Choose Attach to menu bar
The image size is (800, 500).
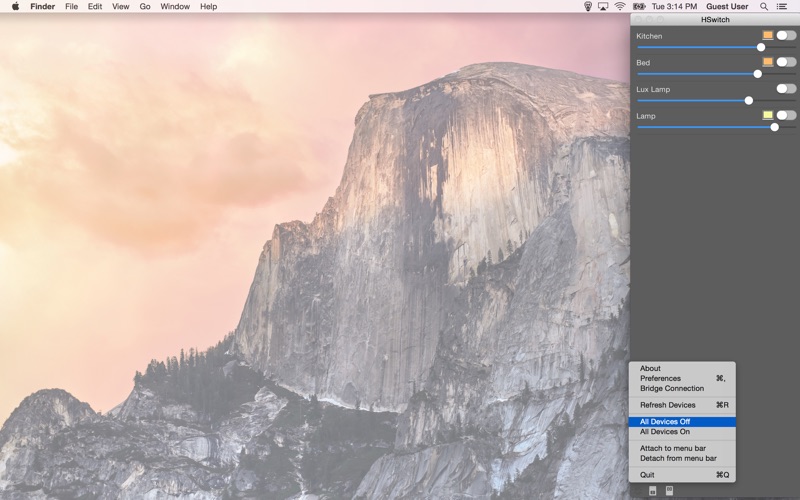(x=682, y=448)
